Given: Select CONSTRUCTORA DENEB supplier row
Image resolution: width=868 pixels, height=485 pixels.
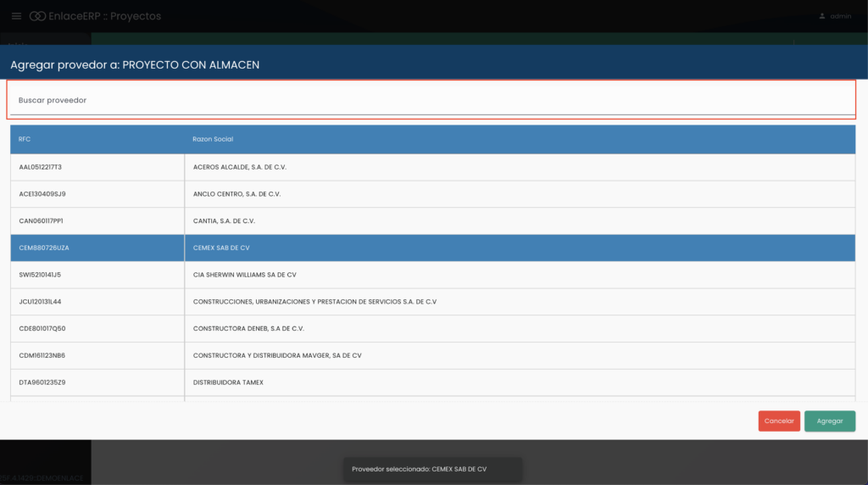Looking at the screenshot, I should point(248,328).
